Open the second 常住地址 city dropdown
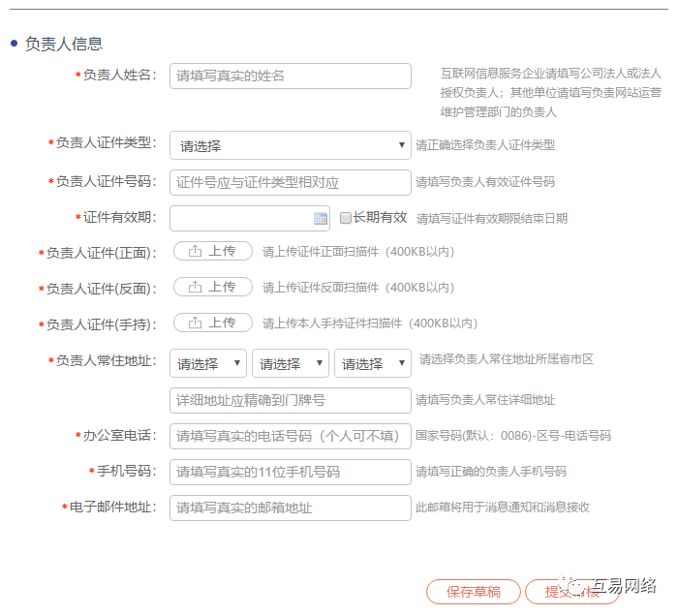The width and height of the screenshot is (678, 616). pyautogui.click(x=291, y=363)
